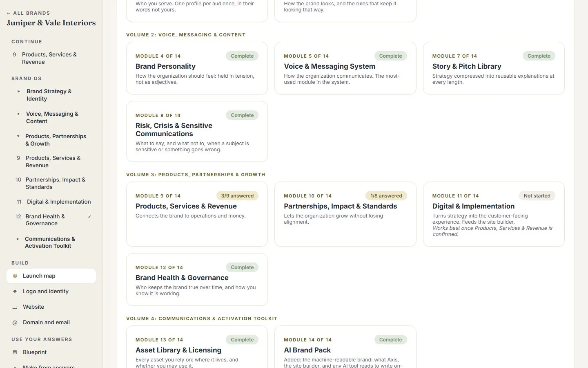Open the Asset Library & Licensing card
The image size is (588, 368).
click(x=197, y=347)
